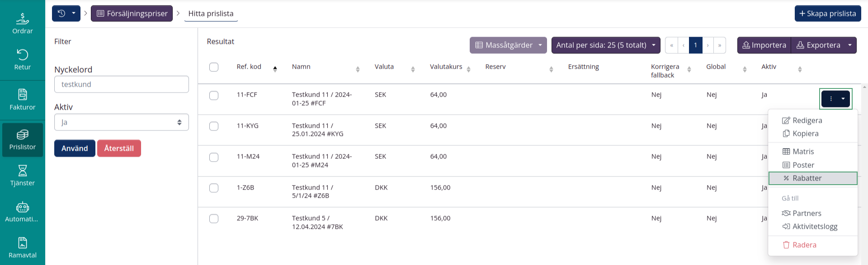Open Ramavtal in the sidebar
Viewport: 868px width, 265px height.
[x=22, y=248]
